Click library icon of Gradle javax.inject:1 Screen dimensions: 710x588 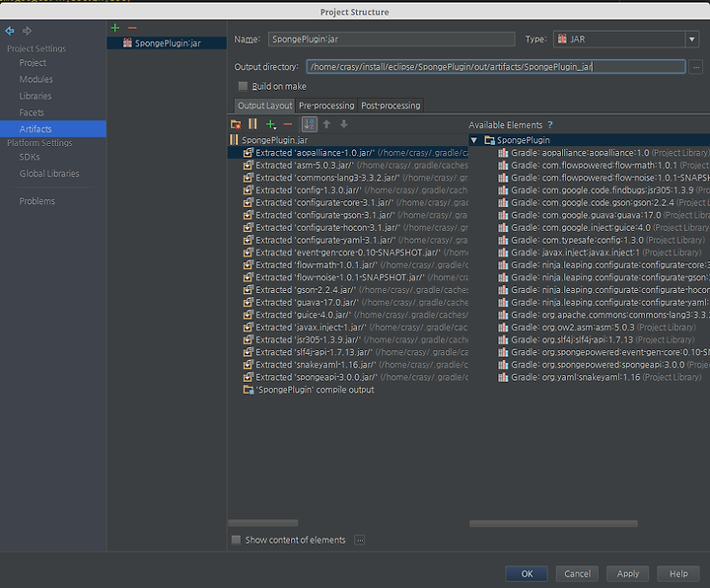click(503, 253)
